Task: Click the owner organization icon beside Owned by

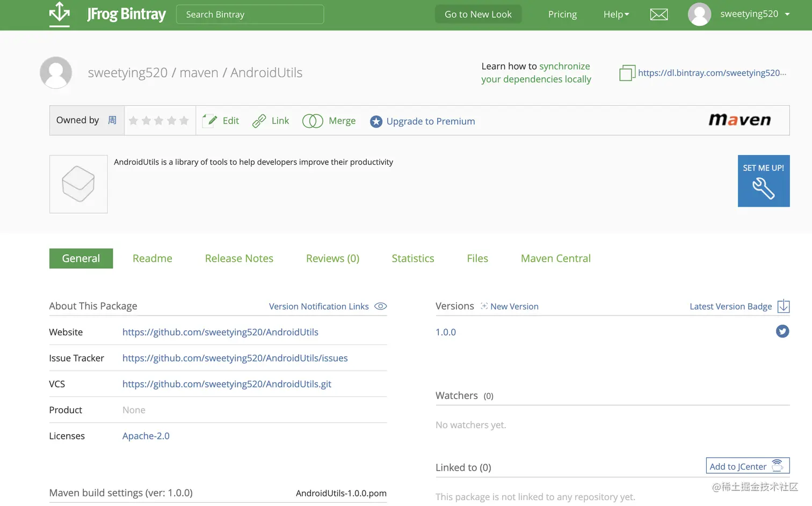Action: pos(112,120)
